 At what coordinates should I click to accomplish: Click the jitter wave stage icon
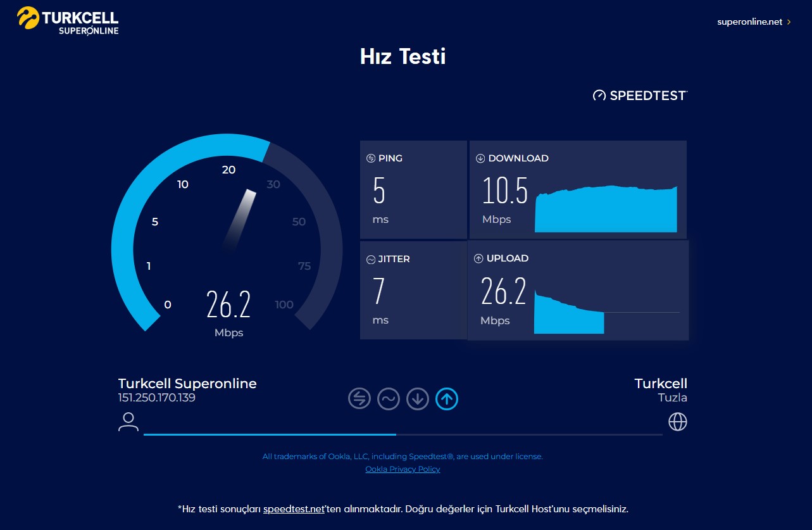(x=388, y=398)
